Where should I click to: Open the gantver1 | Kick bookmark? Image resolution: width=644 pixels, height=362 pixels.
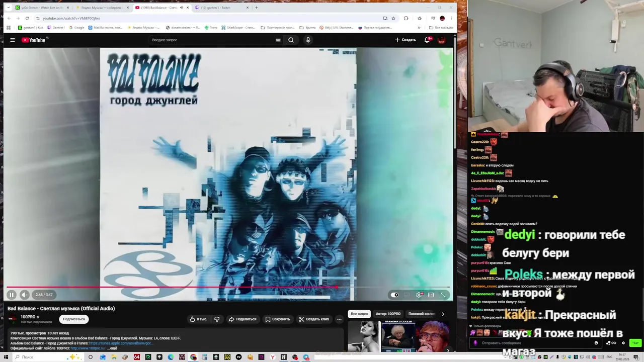click(30, 28)
